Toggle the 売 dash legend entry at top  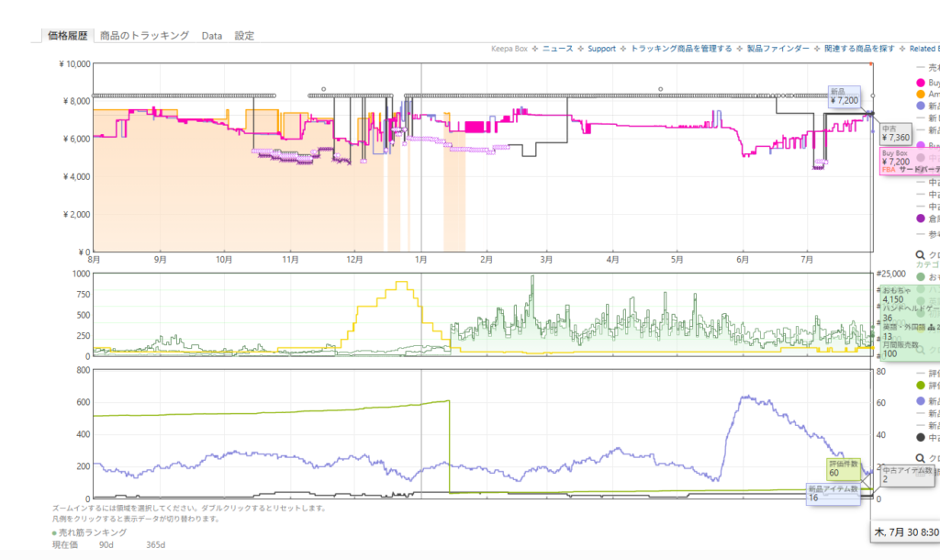[x=928, y=67]
